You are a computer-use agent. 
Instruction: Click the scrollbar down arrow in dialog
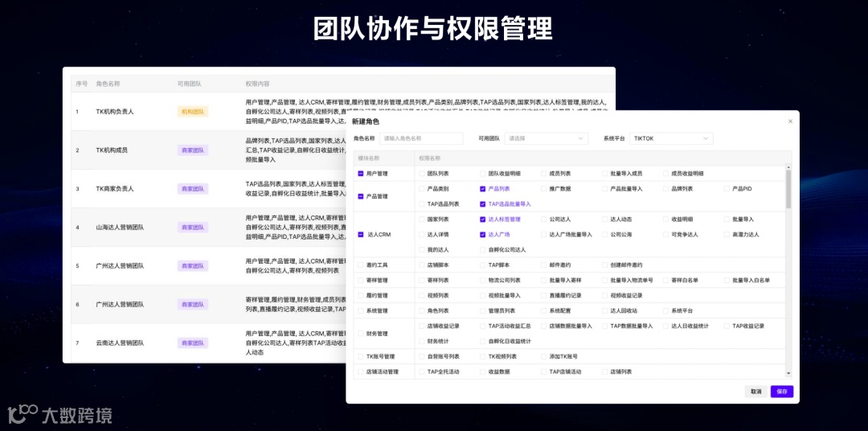click(x=788, y=374)
